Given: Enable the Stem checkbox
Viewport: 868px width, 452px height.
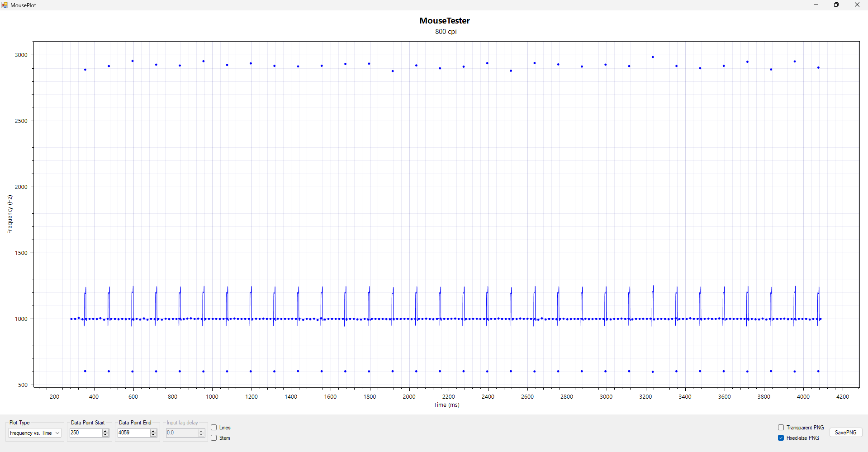Looking at the screenshot, I should point(214,438).
